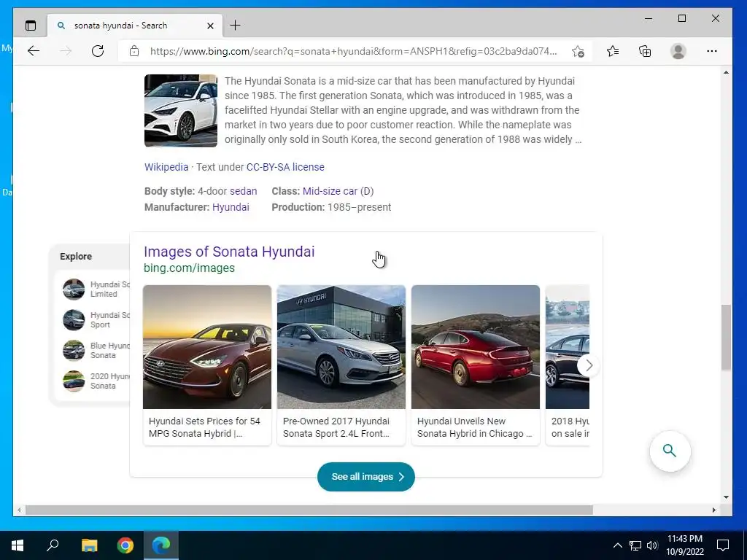Open the taskbar clock showing 11:43 PM

coord(684,545)
